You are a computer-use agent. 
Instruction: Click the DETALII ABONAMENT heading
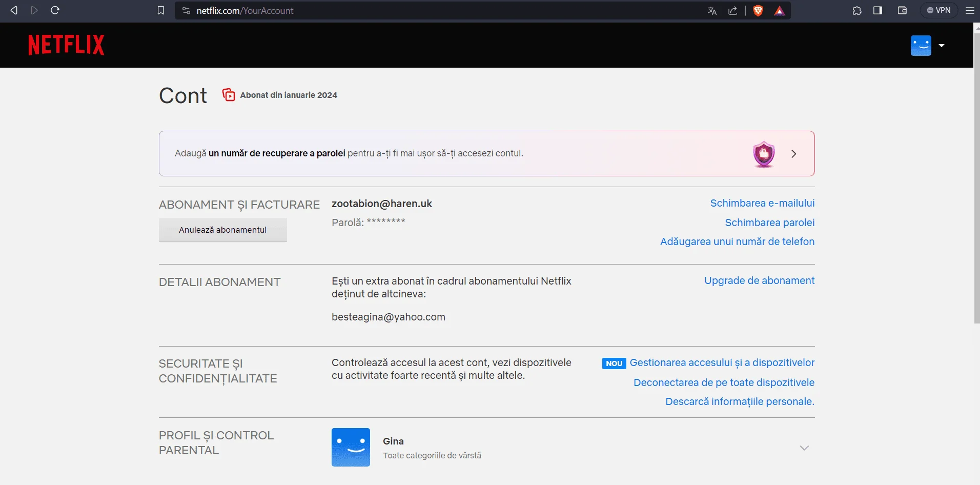(220, 282)
